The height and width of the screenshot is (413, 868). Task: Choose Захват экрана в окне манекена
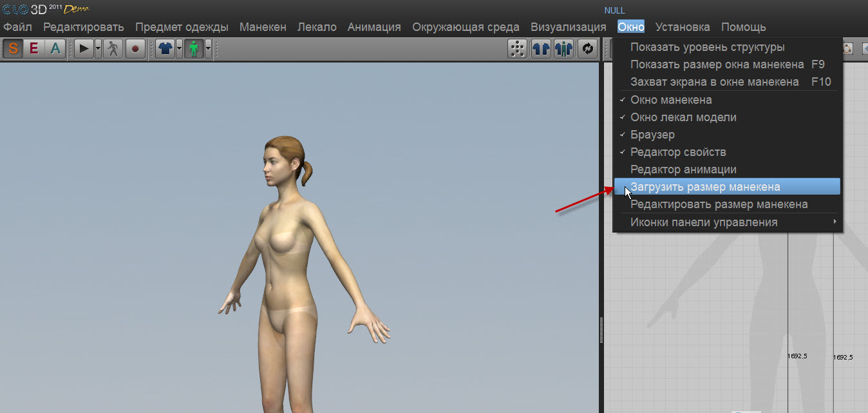coord(727,82)
